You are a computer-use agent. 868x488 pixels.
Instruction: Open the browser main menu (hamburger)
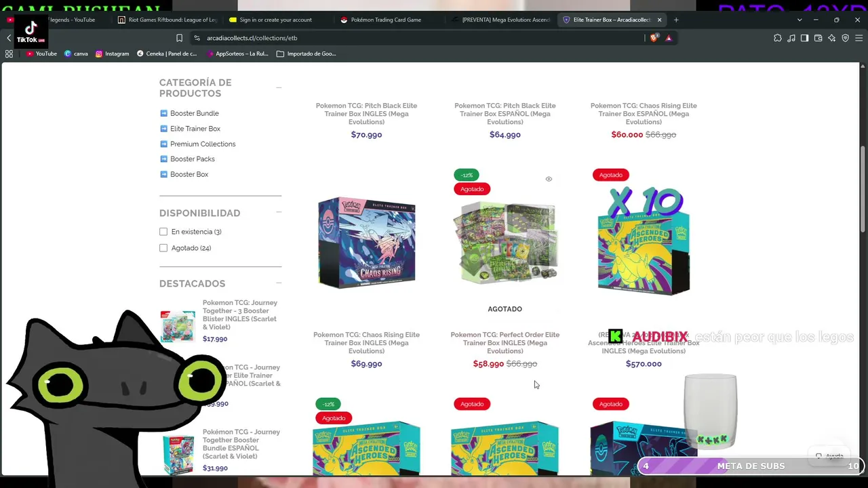point(859,38)
